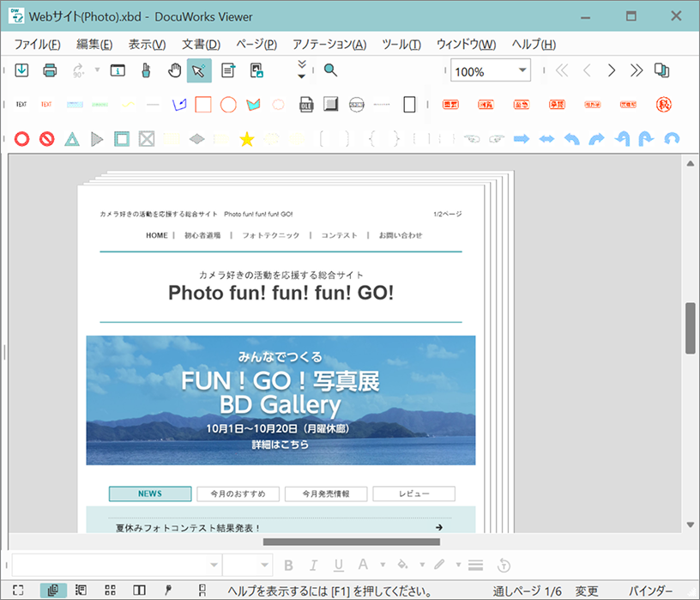
Task: Open the pen line color dropdown arrow
Action: [x=458, y=565]
